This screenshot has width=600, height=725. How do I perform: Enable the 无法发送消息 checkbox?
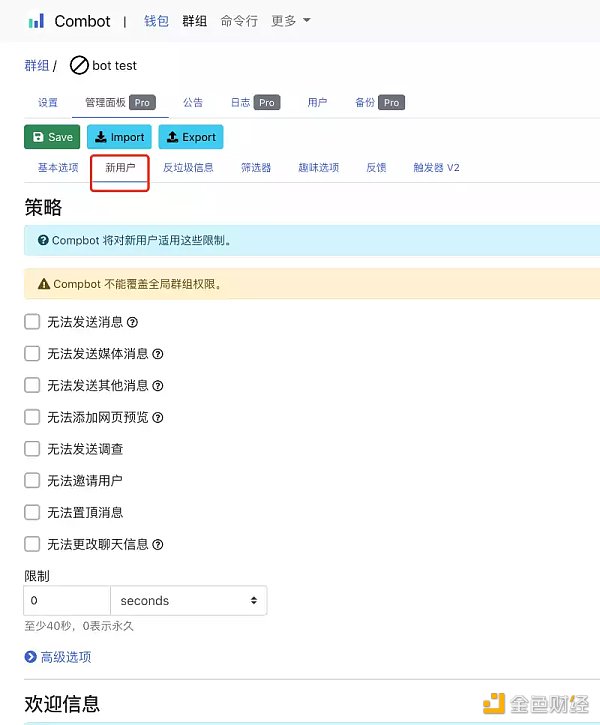[x=32, y=322]
